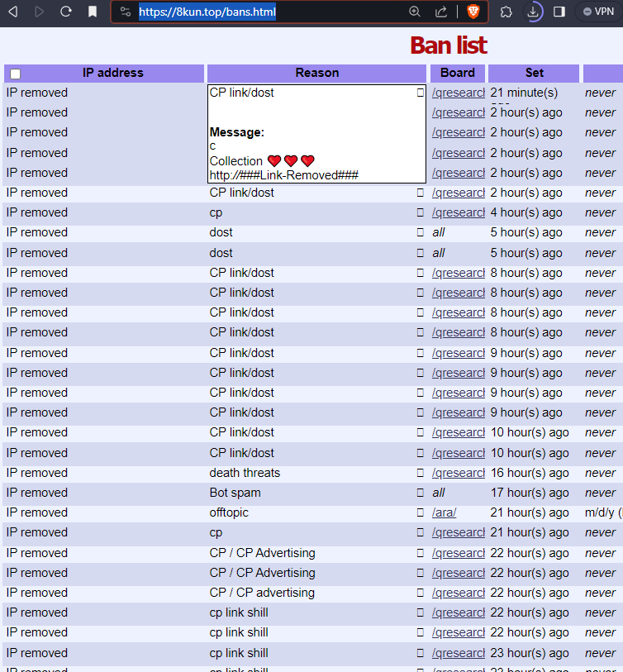Open the /qresearch link on the 4 hour(s) ago row
This screenshot has height=672, width=623.
(x=459, y=212)
